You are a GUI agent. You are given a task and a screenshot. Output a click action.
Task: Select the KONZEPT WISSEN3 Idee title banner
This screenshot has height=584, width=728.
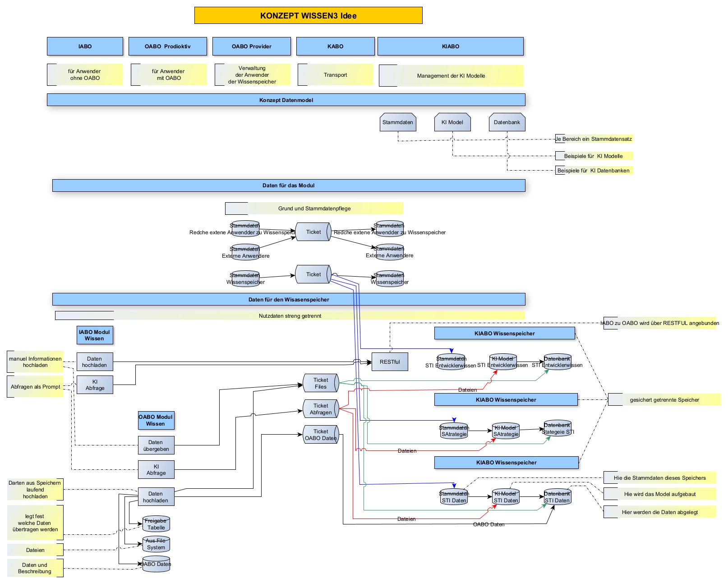(x=308, y=15)
